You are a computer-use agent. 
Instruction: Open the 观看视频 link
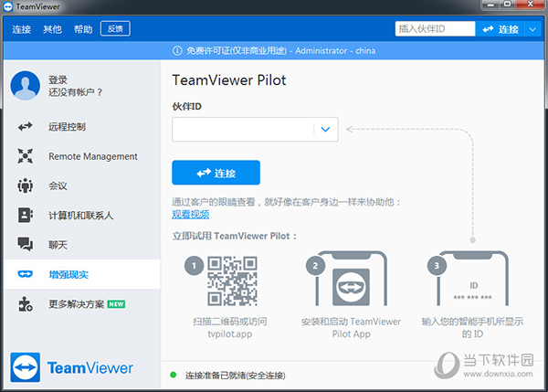[x=191, y=214]
